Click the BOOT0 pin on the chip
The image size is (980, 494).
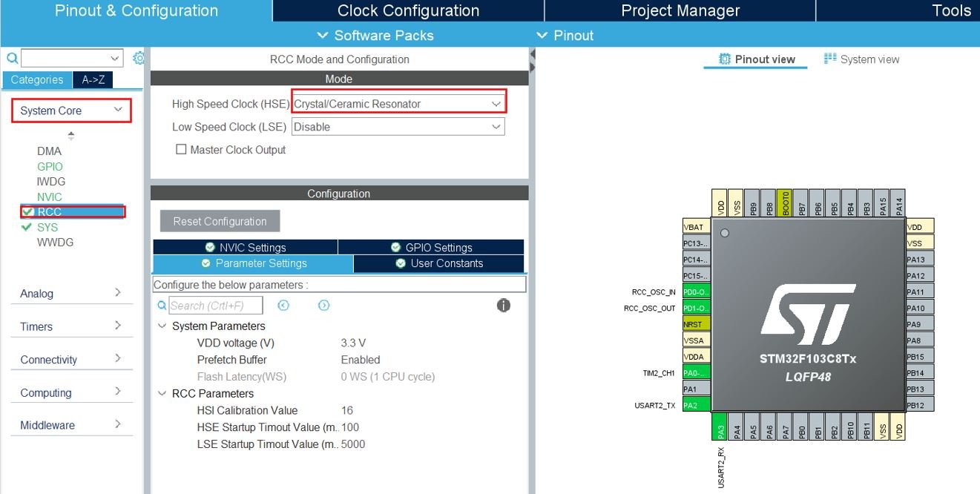click(x=786, y=202)
